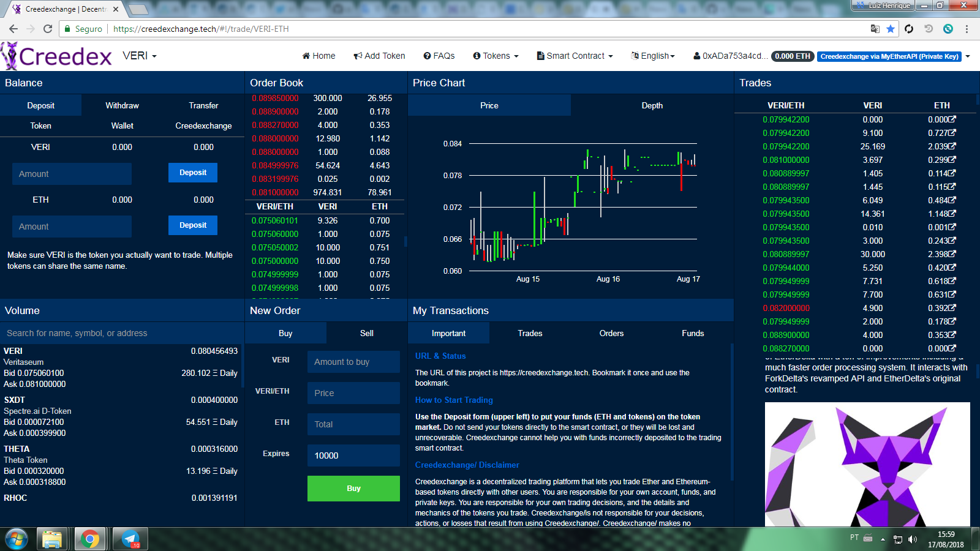The image size is (980, 551).
Task: Click the taskbar volume icon
Action: coord(913,539)
